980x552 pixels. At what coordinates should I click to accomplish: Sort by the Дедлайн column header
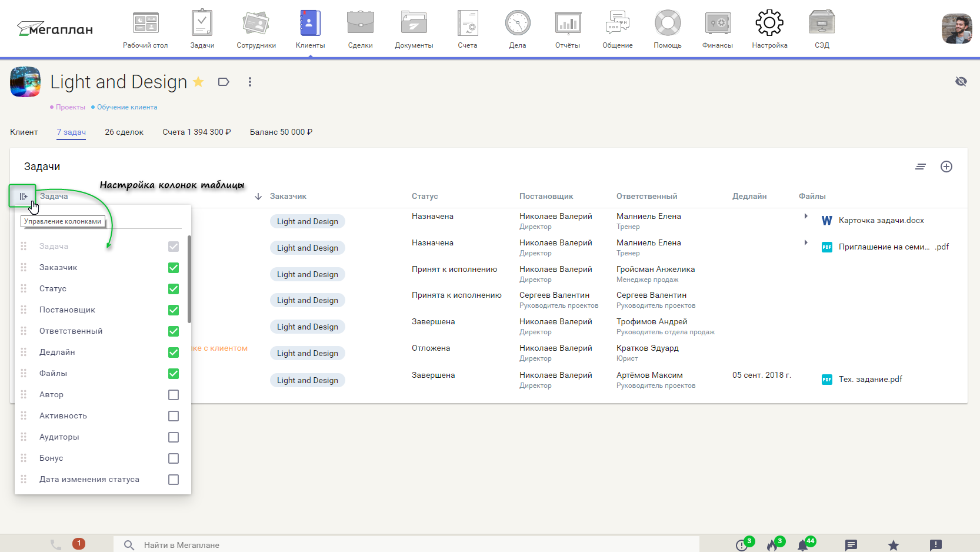tap(749, 196)
